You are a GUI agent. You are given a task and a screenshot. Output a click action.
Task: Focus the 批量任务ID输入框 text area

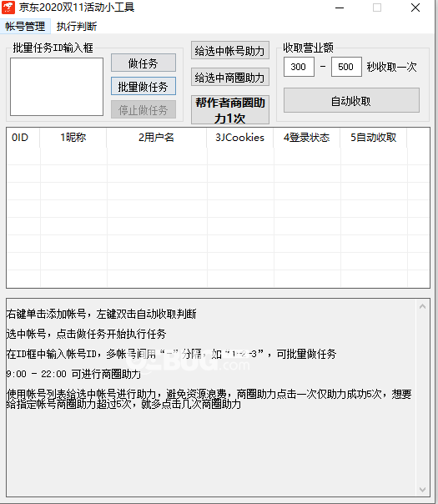click(57, 87)
